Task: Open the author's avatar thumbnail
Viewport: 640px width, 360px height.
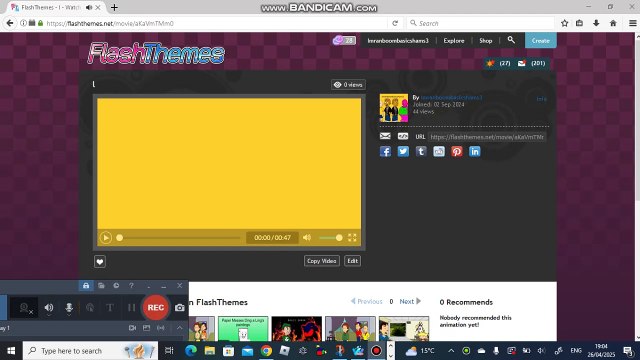Action: pos(394,108)
